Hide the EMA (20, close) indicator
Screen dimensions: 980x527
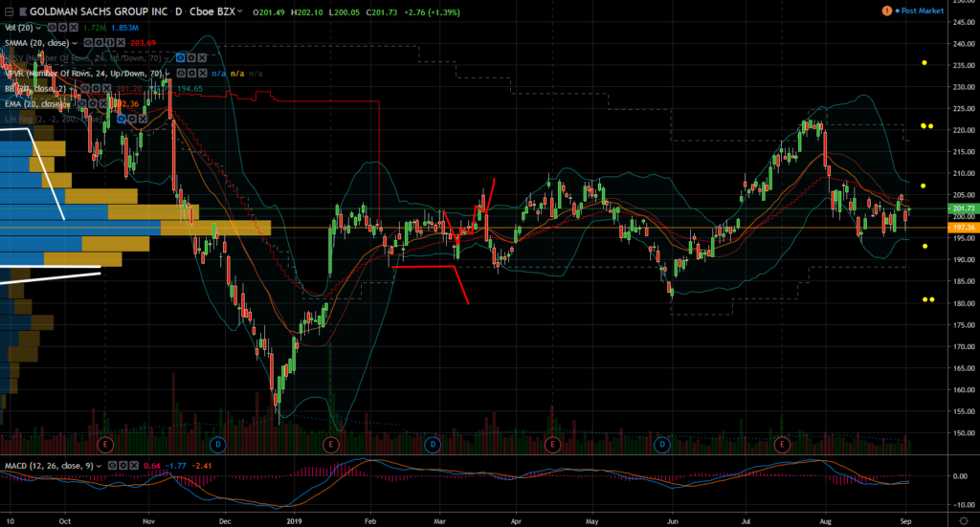[82, 103]
